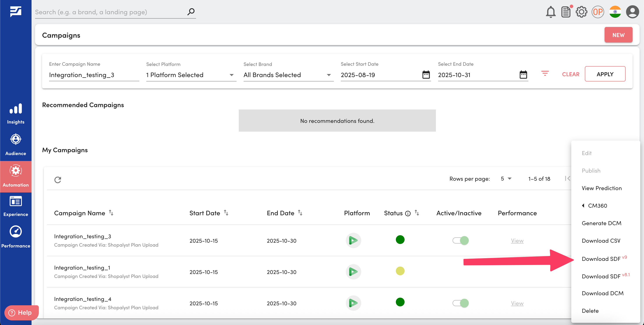Open the All Brands Selected dropdown
644x325 pixels.
click(x=329, y=75)
